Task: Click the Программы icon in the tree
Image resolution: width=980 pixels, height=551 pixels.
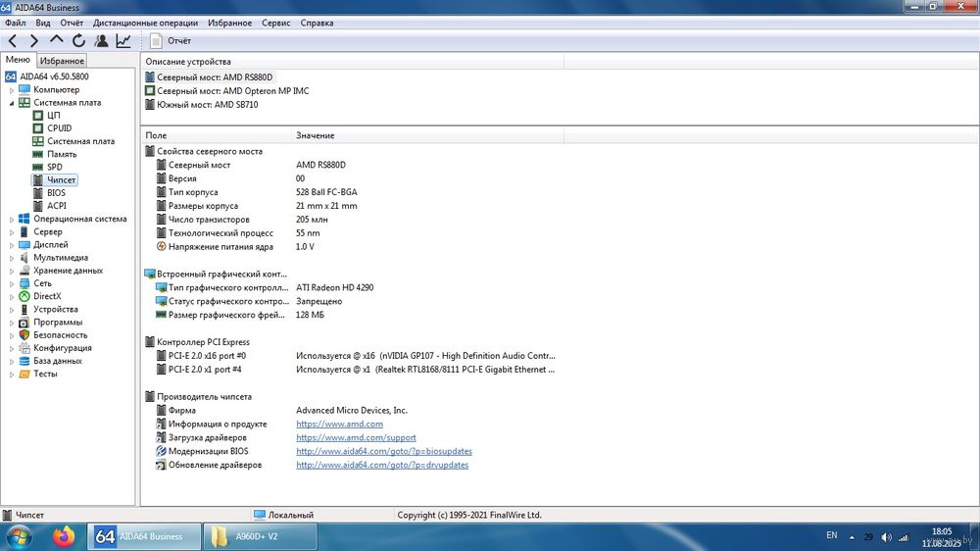Action: 24,323
